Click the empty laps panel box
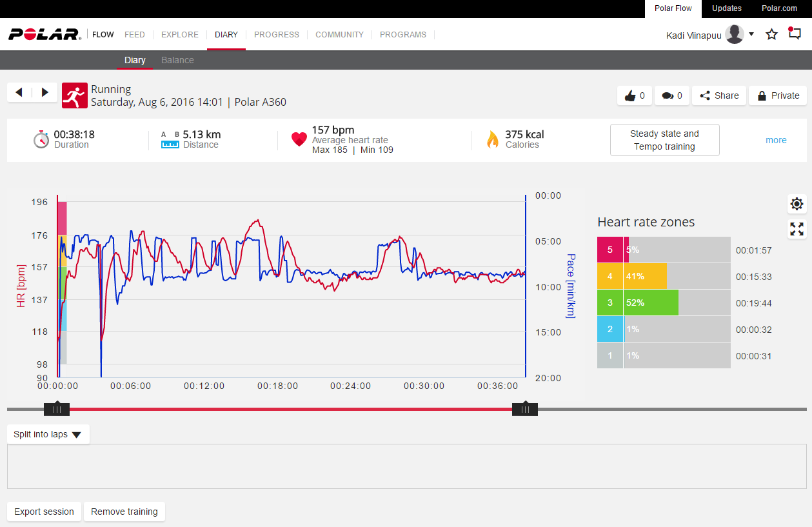The image size is (812, 527). point(406,466)
